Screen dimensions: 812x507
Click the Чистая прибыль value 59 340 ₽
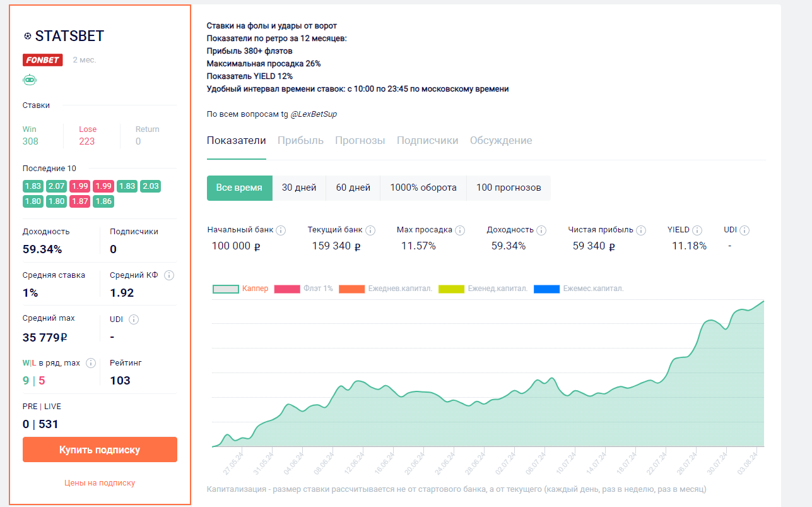[x=594, y=246]
